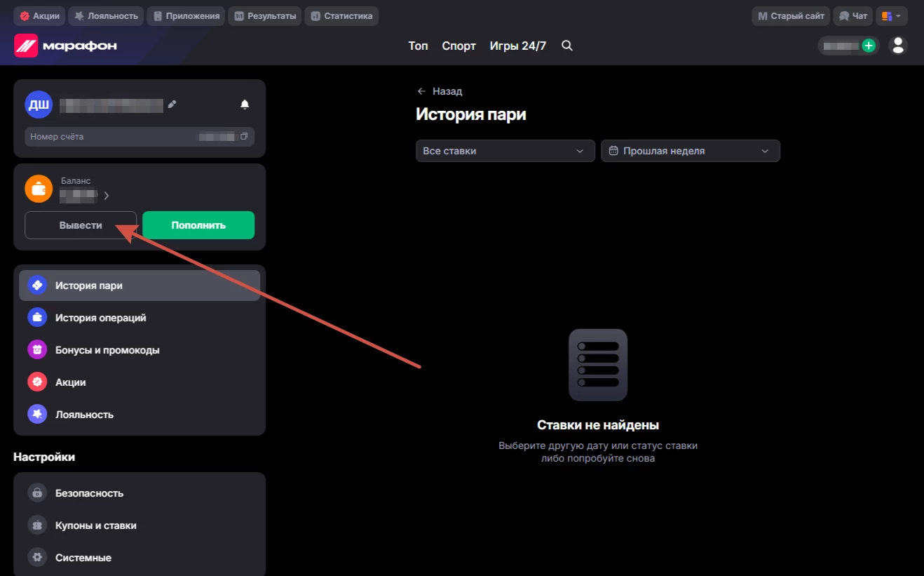
Task: Open the Прошлая неделя date dropdown
Action: pos(691,151)
